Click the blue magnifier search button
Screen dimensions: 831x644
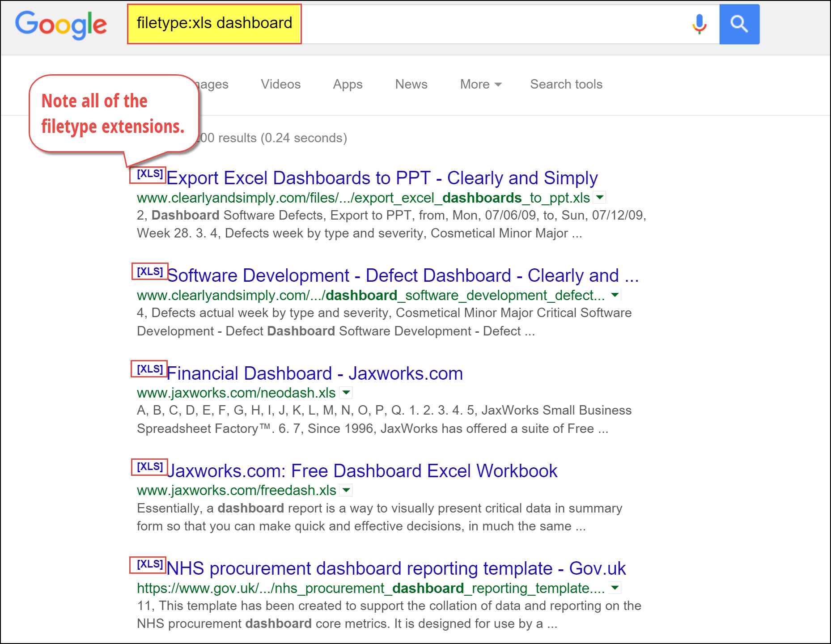tap(739, 24)
